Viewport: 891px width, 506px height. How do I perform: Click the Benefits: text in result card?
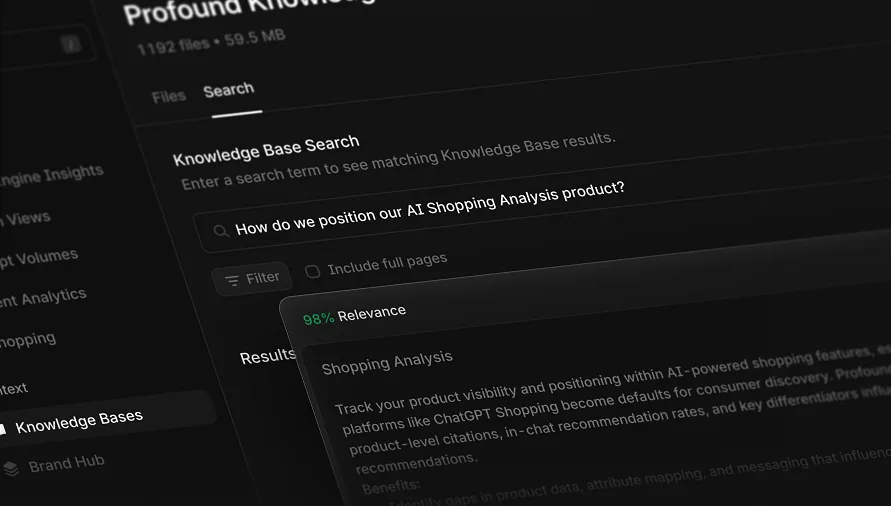click(x=391, y=486)
